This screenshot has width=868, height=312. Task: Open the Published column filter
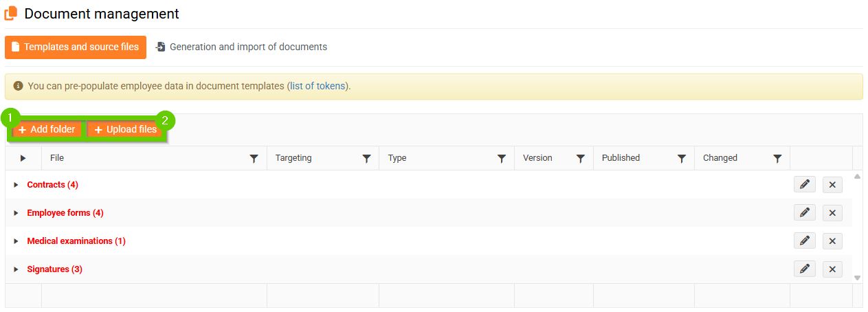point(682,159)
